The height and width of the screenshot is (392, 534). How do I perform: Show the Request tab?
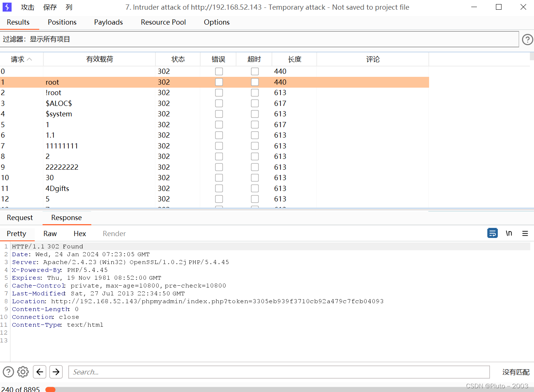click(20, 218)
